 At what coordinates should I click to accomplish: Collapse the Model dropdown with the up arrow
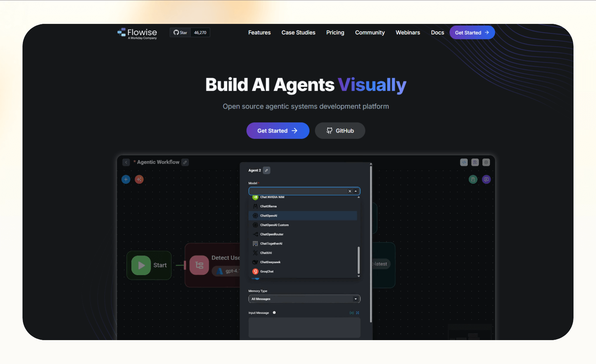[356, 191]
